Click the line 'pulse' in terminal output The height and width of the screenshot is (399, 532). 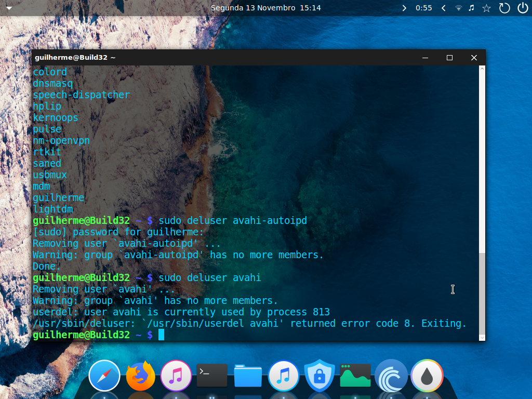pos(47,129)
